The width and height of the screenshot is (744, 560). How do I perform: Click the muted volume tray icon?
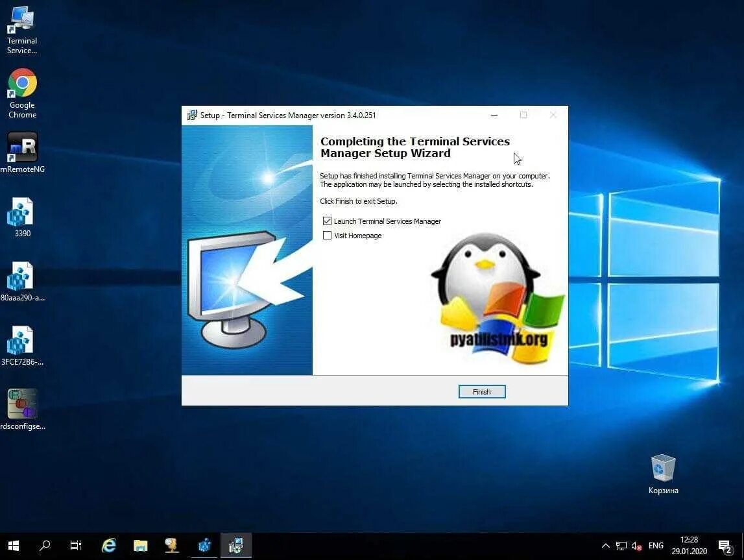tap(637, 546)
